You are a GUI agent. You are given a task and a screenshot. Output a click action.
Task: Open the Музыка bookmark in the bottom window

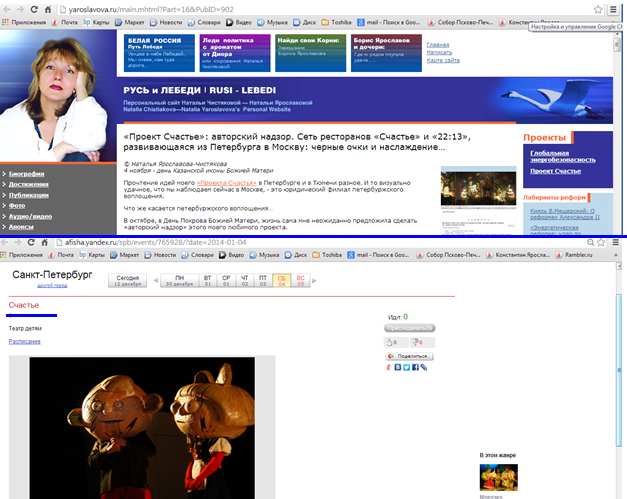coord(264,255)
